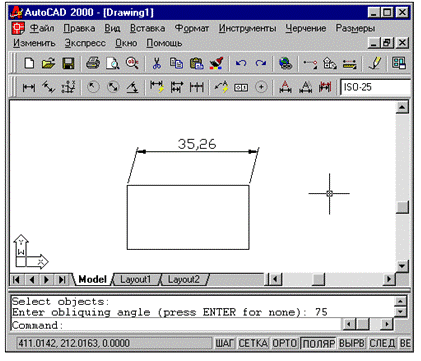Screen dimensions: 421x361
Task: Click the Paste icon
Action: point(196,63)
